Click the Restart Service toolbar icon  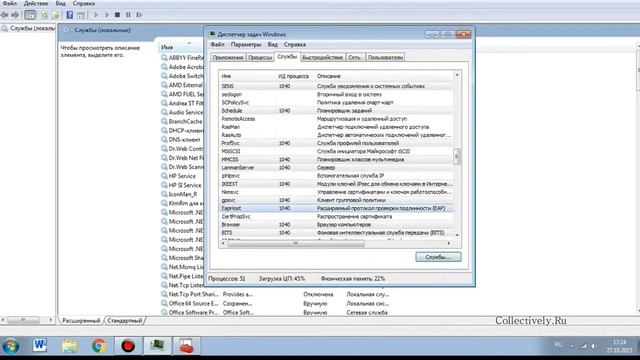tap(140, 15)
